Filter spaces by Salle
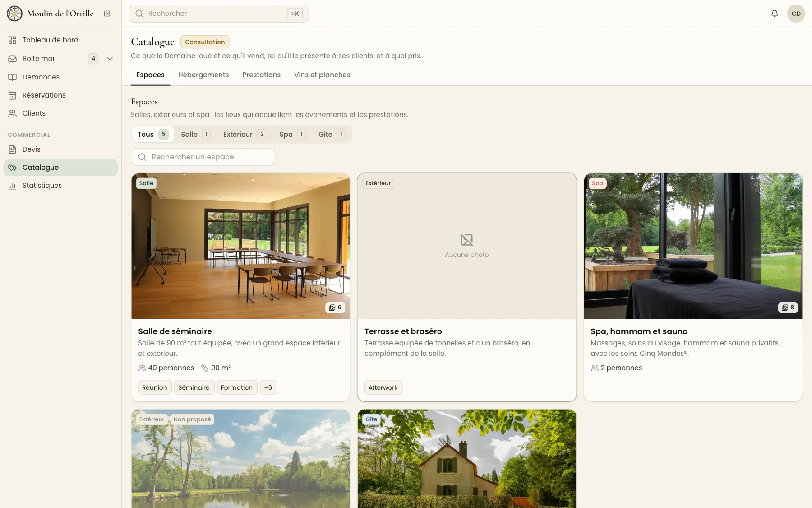This screenshot has height=508, width=812. [x=195, y=135]
